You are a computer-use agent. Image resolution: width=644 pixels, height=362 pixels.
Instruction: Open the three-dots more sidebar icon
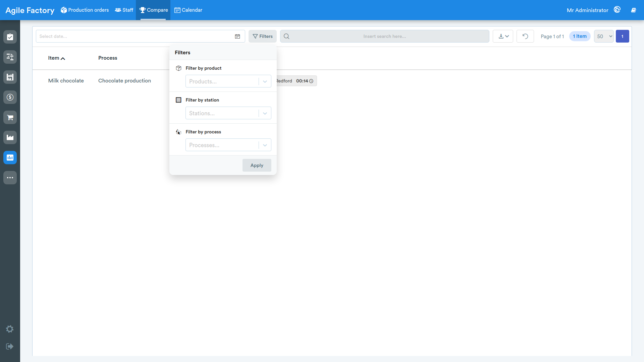pos(10,178)
